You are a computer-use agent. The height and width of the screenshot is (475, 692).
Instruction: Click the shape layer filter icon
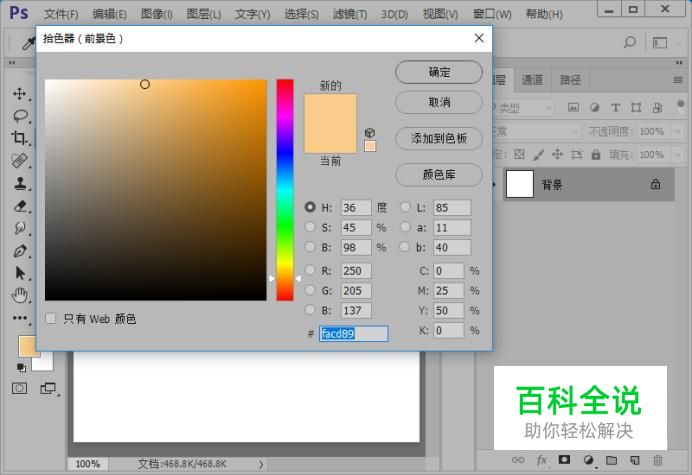click(x=636, y=107)
